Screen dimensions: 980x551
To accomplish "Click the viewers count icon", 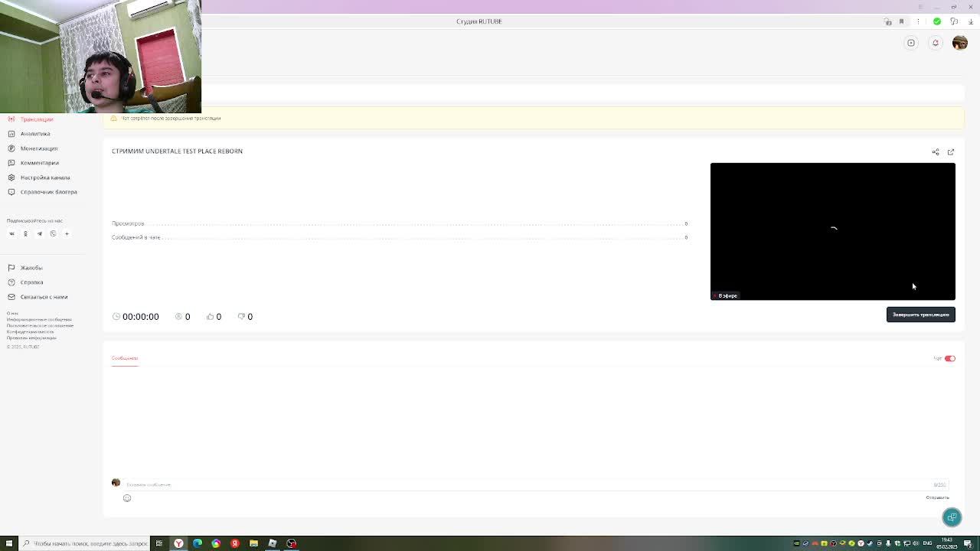I will (x=179, y=317).
